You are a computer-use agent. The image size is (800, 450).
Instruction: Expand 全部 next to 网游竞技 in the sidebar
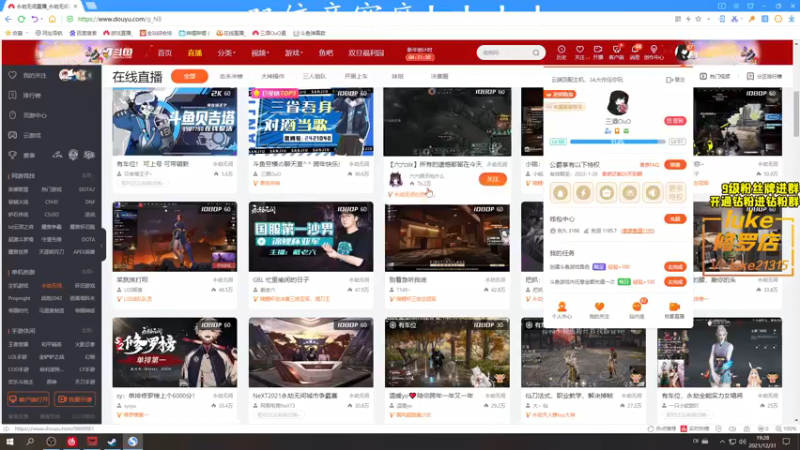tap(88, 176)
